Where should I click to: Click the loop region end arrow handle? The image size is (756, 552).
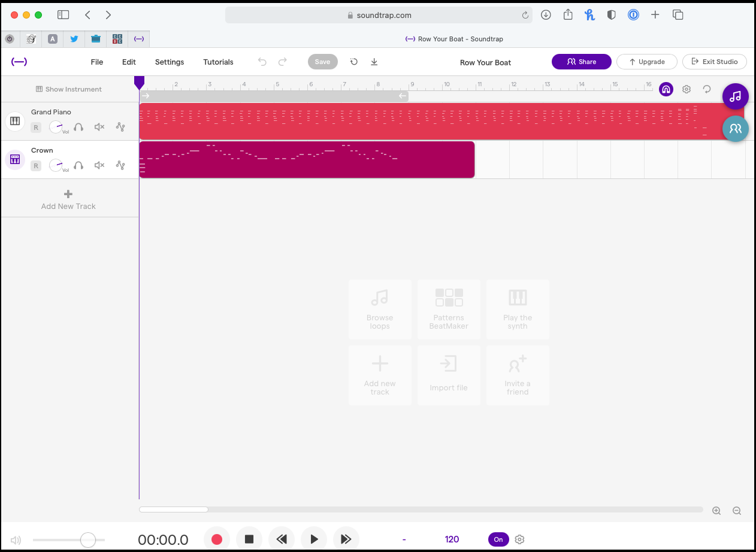point(403,96)
